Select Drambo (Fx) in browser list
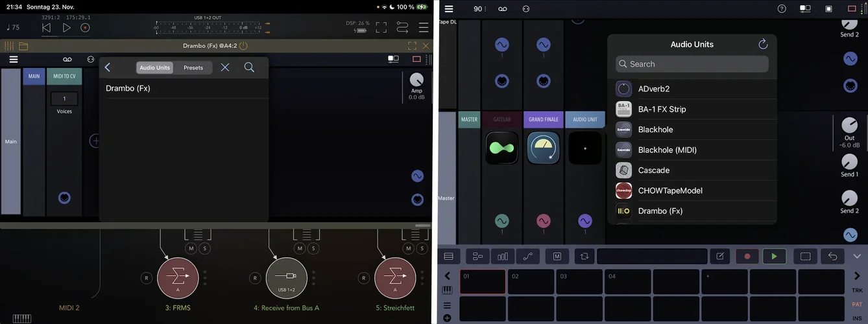Viewport: 868px width, 324px height. click(x=184, y=88)
